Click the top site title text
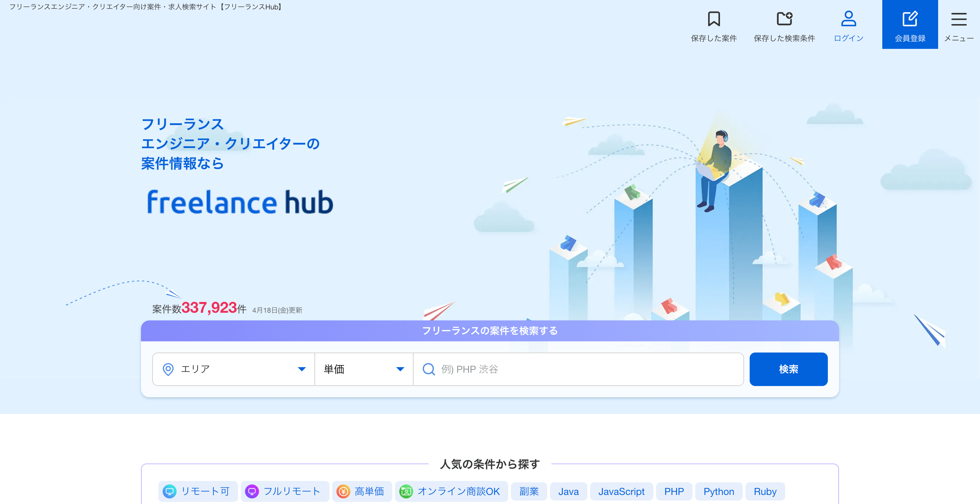Screen dimensions: 980x504 [x=146, y=7]
